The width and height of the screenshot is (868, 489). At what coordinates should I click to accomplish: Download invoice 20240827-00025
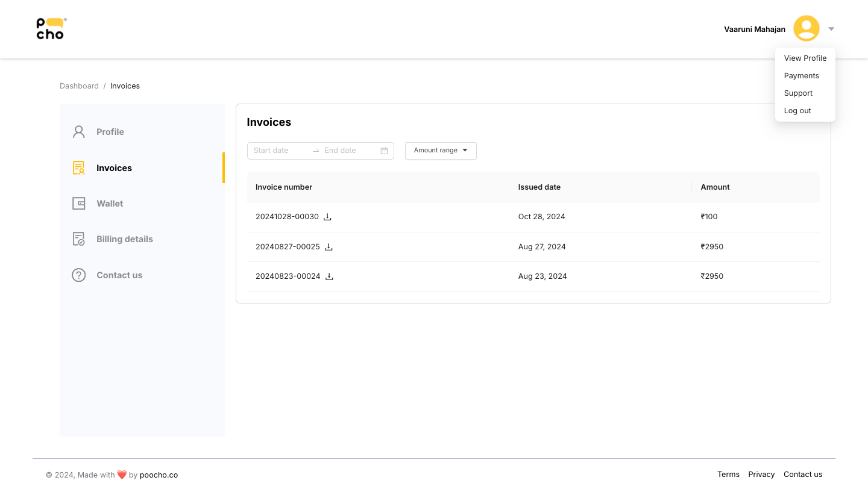(329, 247)
